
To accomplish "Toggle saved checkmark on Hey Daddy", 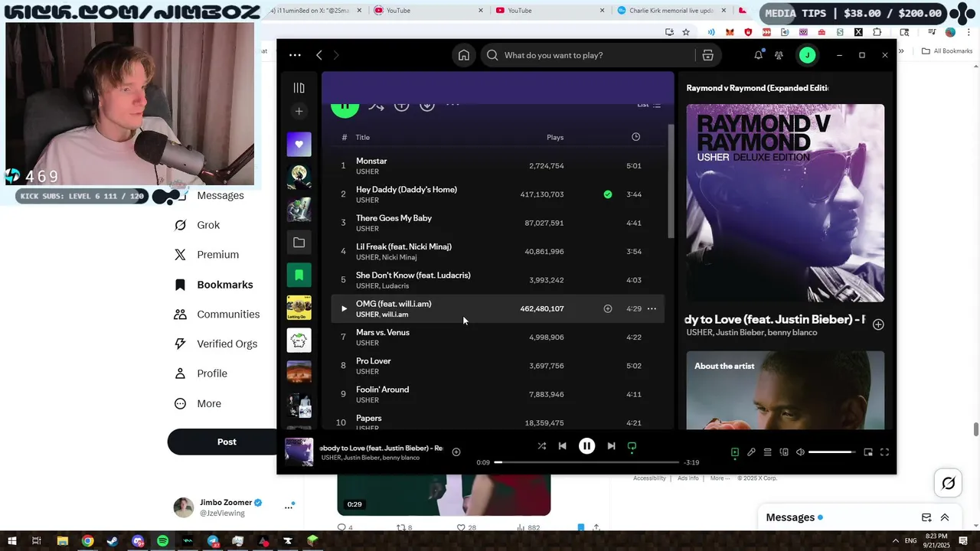I will coord(607,194).
